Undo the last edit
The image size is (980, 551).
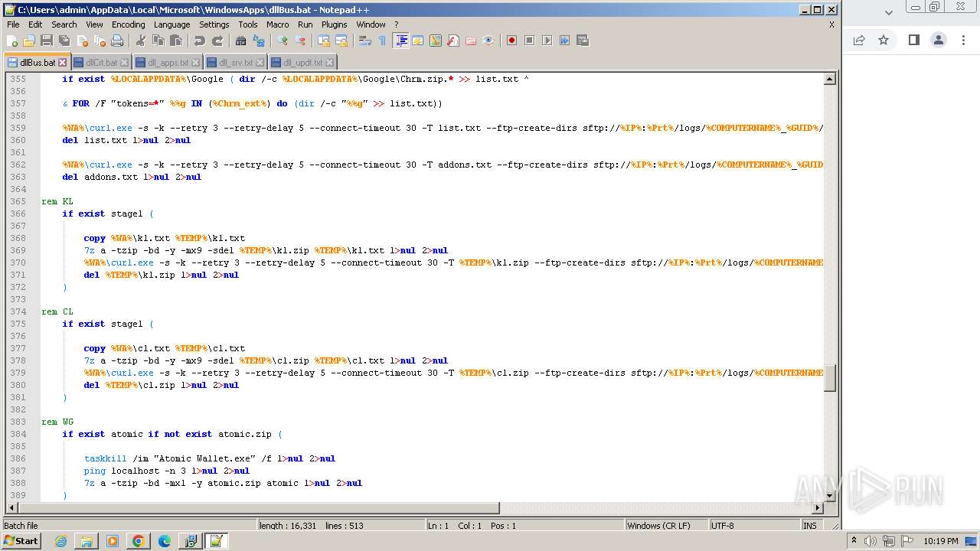point(199,41)
